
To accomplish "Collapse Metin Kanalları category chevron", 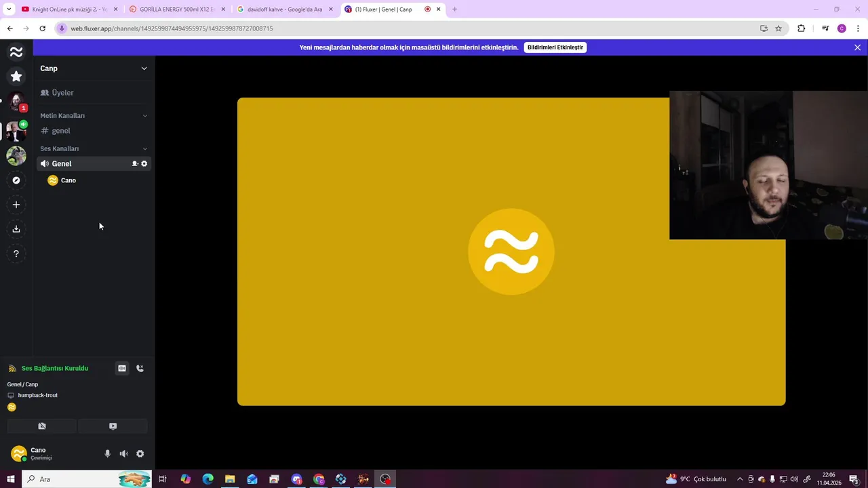I will click(144, 116).
